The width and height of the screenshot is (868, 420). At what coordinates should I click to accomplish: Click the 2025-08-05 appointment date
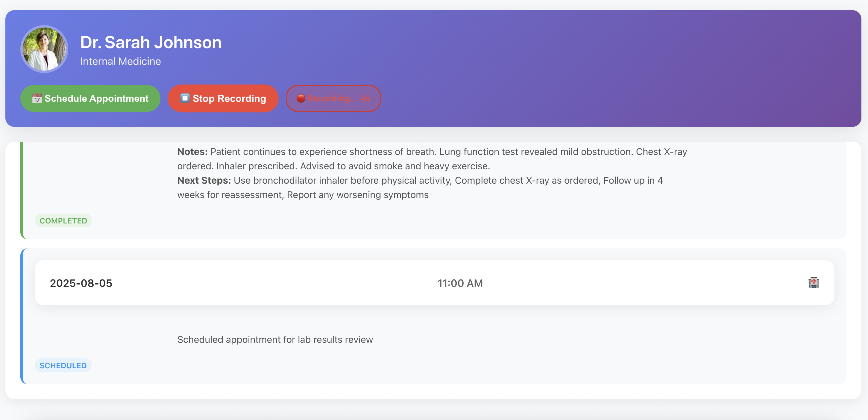tap(81, 283)
